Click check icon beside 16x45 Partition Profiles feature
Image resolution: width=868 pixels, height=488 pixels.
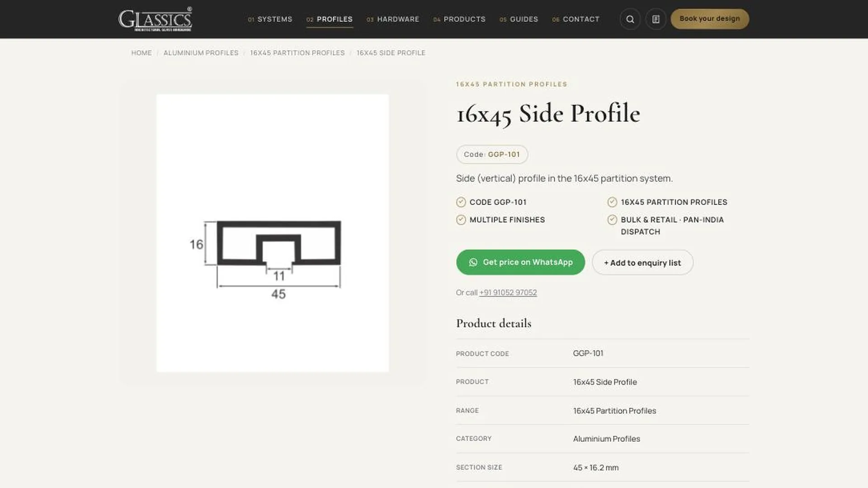(612, 202)
